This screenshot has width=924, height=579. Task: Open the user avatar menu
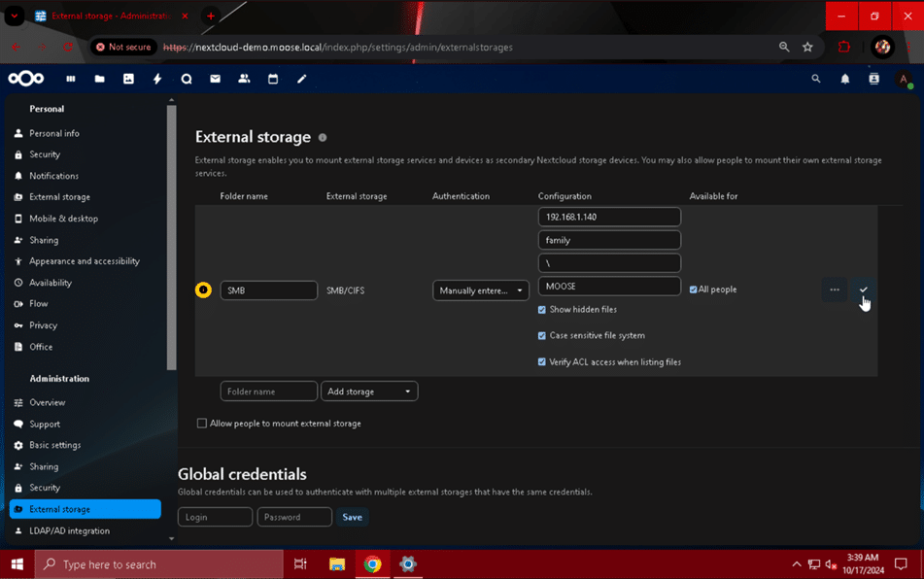coord(904,79)
